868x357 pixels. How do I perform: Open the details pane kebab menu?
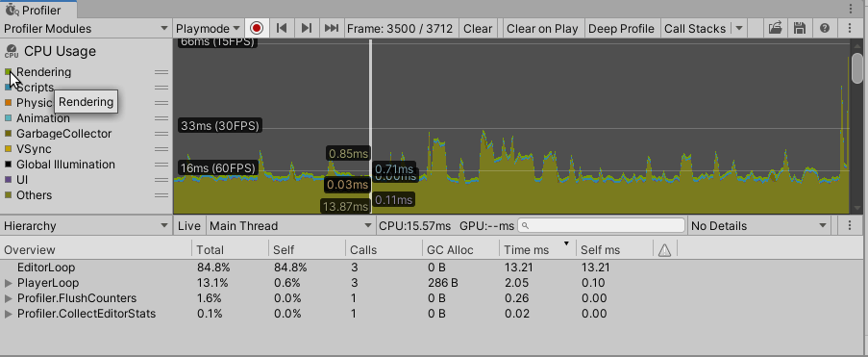tap(850, 225)
